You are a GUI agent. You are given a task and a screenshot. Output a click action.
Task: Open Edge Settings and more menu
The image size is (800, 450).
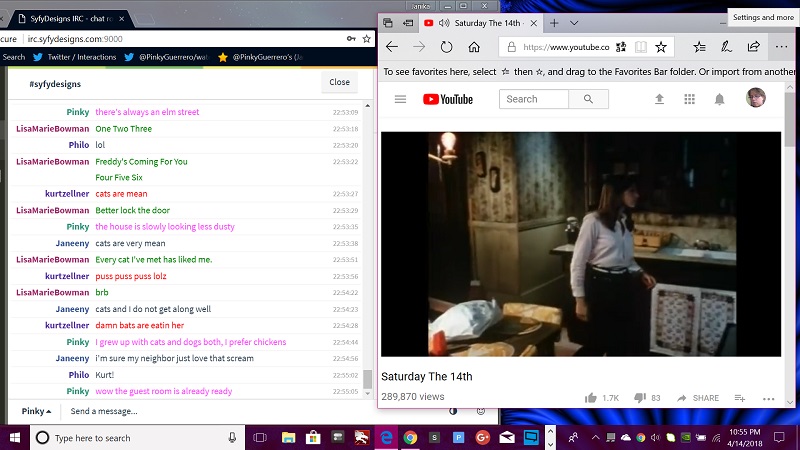tap(781, 47)
